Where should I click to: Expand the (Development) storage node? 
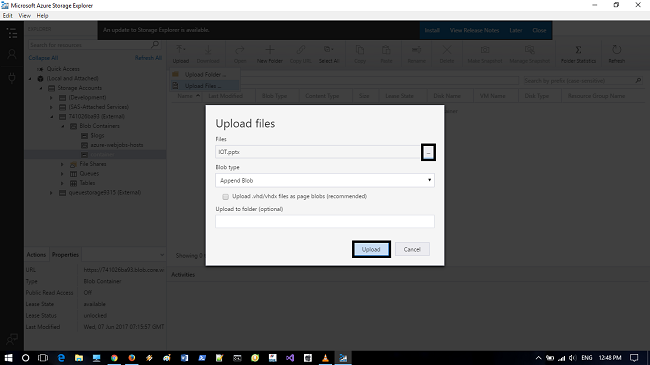tap(51, 97)
